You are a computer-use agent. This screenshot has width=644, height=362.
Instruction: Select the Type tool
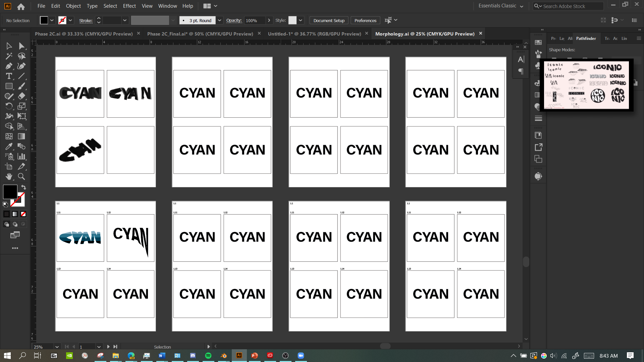pyautogui.click(x=9, y=76)
